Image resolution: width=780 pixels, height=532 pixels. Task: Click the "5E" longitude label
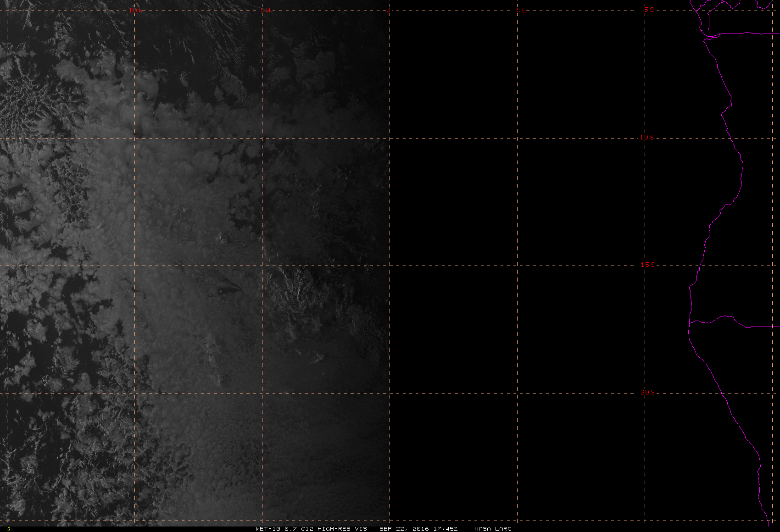click(521, 11)
